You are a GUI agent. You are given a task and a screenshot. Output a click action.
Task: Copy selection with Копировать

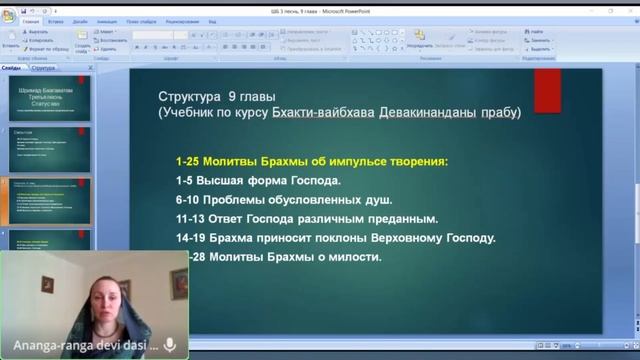click(38, 40)
